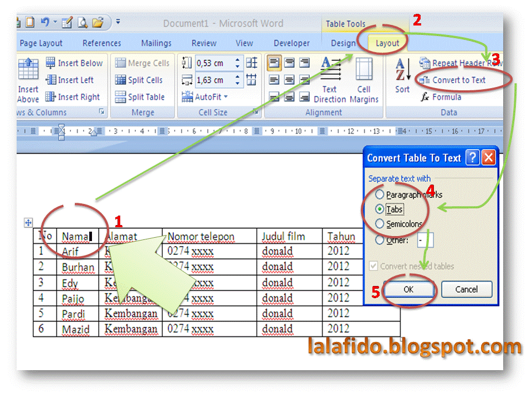Click the row height field 0,53 cm
The width and height of the screenshot is (532, 399).
click(215, 63)
